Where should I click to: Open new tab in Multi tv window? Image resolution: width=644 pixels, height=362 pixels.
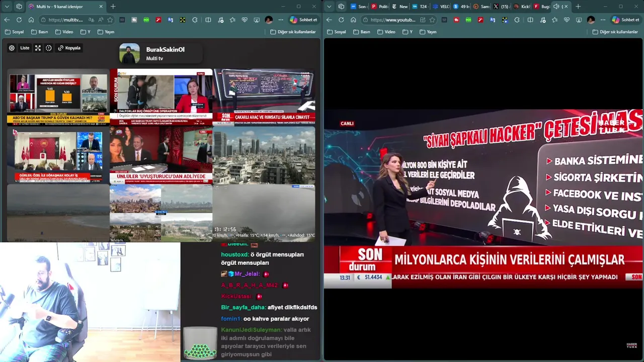113,7
